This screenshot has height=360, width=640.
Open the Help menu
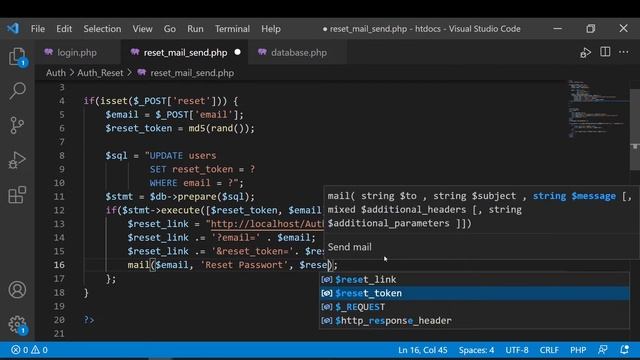(271, 29)
